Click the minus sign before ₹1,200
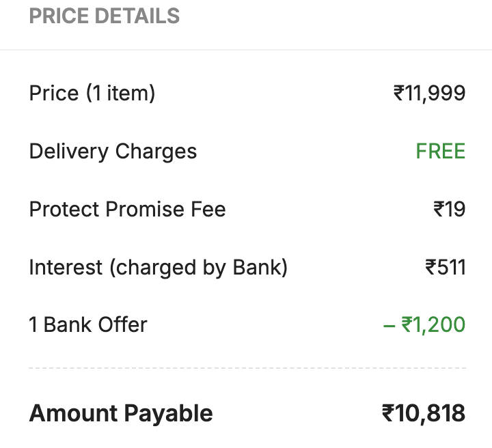Viewport: 492px width, 448px height. click(389, 325)
